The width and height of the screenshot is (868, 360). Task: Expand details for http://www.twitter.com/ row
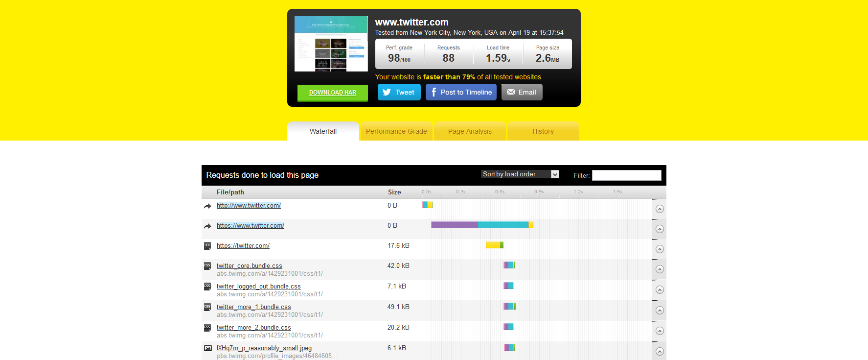(660, 209)
